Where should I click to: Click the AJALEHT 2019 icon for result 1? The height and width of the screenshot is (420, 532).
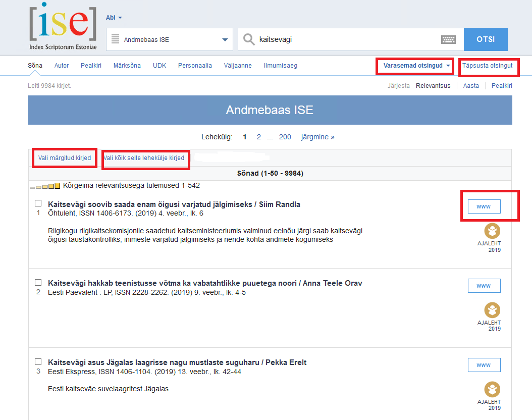click(492, 231)
